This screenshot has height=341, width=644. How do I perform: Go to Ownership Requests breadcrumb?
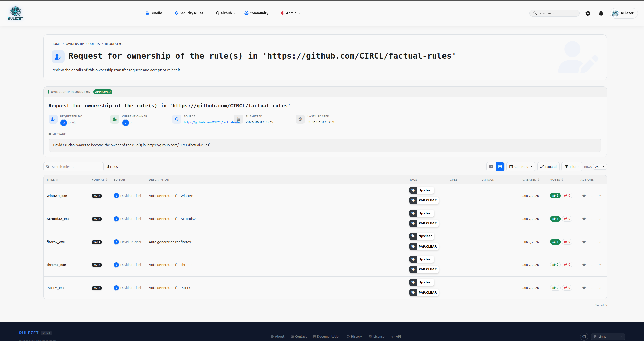(x=83, y=44)
